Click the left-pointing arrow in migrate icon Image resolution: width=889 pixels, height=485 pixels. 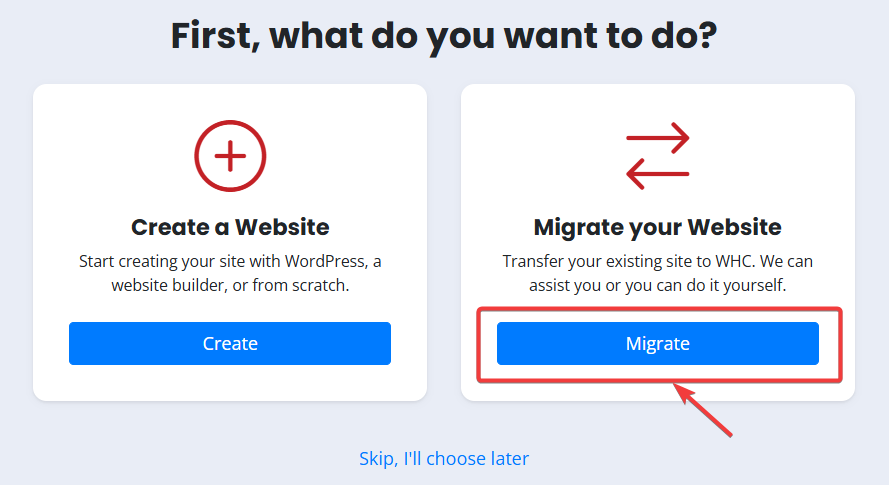click(658, 174)
